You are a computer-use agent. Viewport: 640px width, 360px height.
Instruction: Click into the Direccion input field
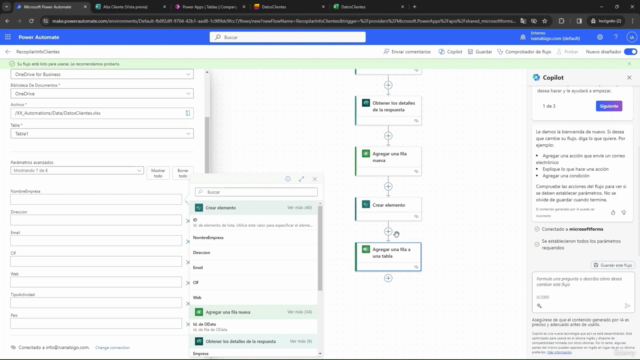tap(96, 220)
